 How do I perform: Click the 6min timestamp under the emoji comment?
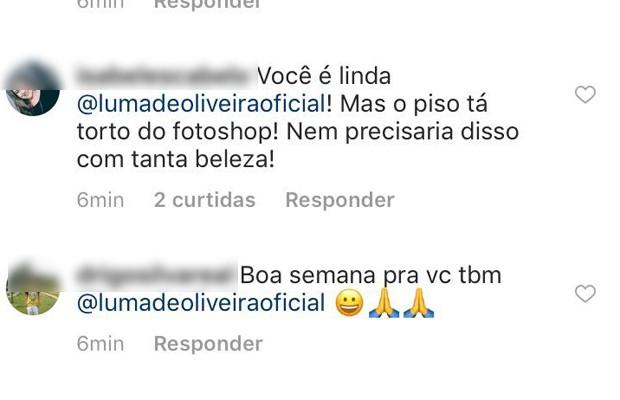coord(100,344)
